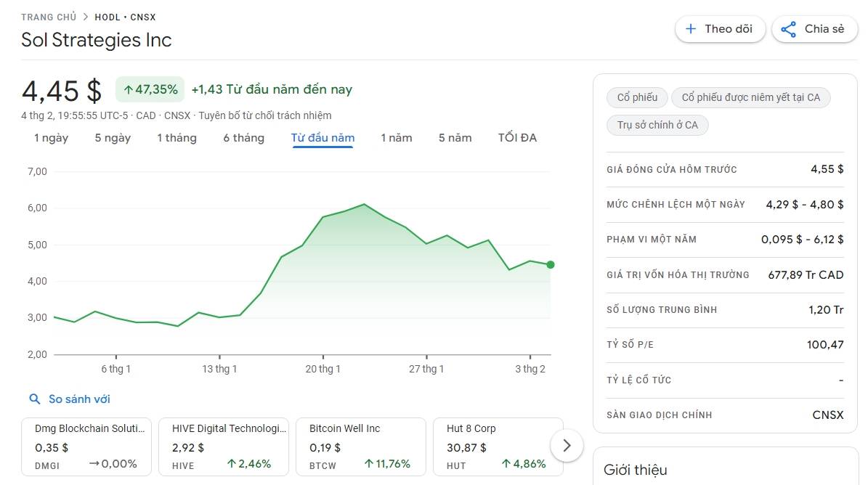Click the 3 thg 2 chart axis label
This screenshot has width=868, height=485.
(530, 369)
